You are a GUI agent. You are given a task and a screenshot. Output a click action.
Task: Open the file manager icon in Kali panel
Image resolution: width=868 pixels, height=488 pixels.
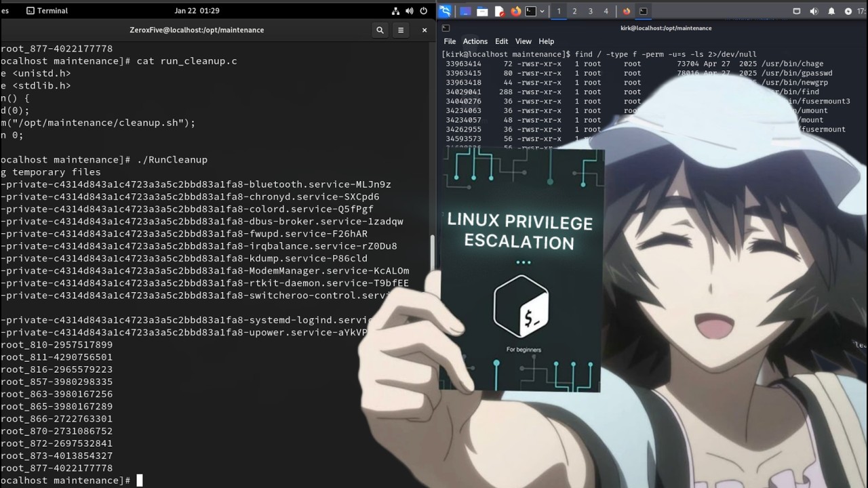(482, 11)
